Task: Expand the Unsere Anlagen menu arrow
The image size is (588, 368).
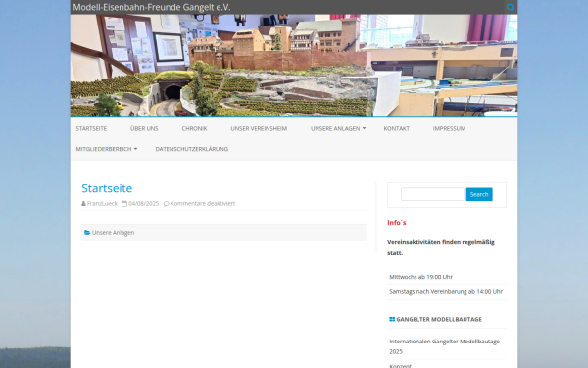Action: 364,128
